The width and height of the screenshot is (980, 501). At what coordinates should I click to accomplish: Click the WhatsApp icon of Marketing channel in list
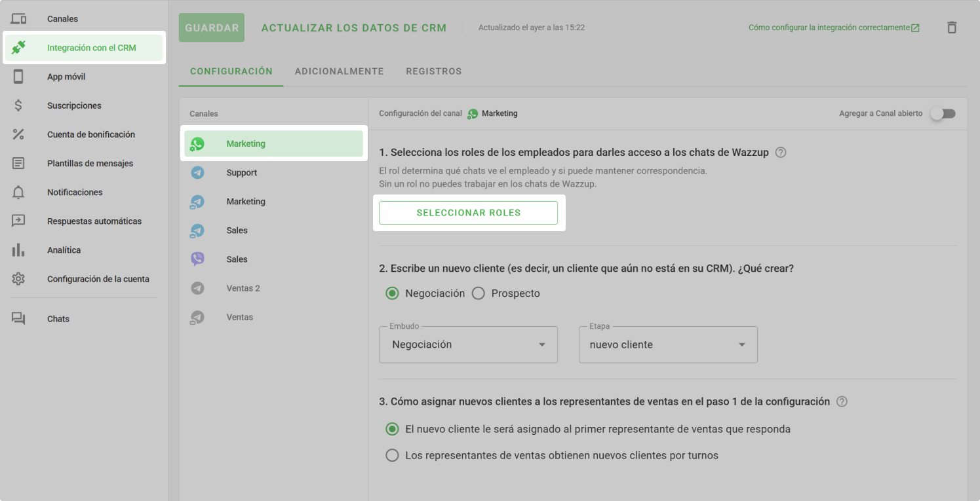pos(197,144)
